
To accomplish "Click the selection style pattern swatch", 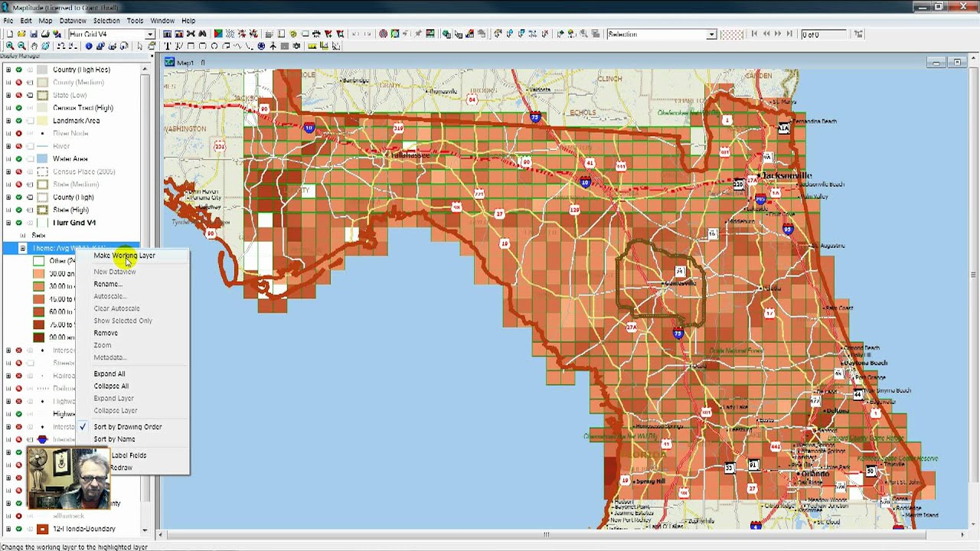I will pos(732,34).
